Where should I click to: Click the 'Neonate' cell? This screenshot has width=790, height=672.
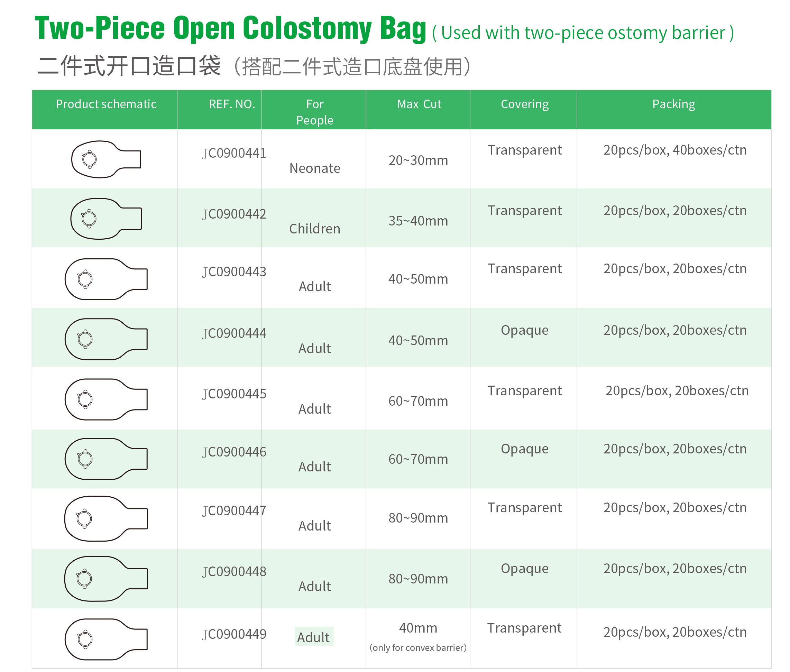[x=315, y=168]
